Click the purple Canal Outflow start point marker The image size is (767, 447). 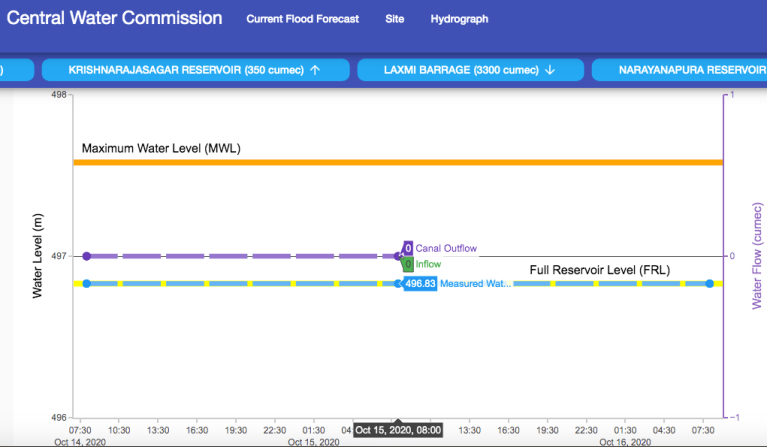(87, 256)
